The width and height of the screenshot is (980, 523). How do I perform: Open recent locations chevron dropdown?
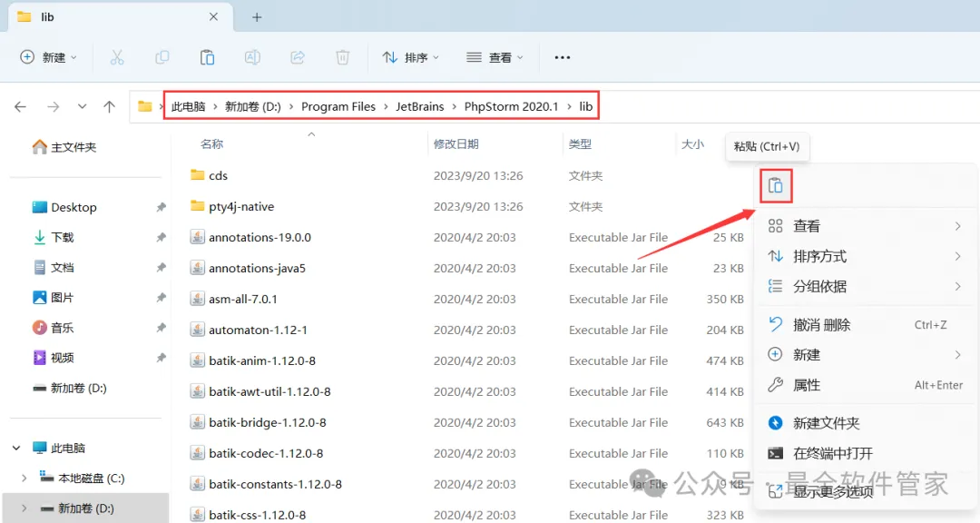point(82,107)
